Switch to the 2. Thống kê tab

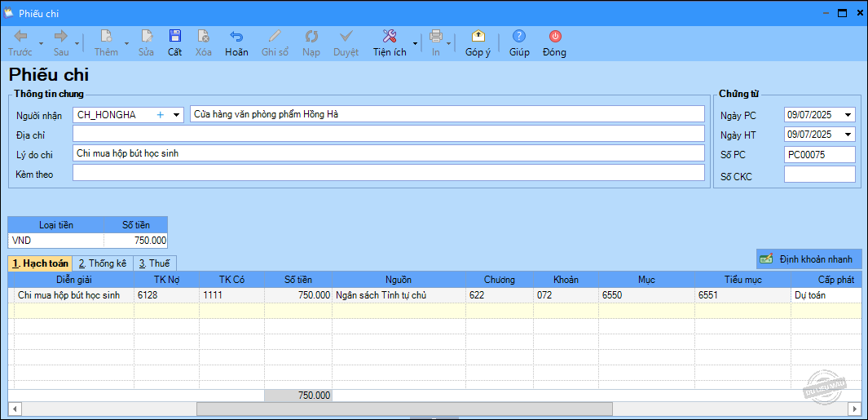click(103, 263)
